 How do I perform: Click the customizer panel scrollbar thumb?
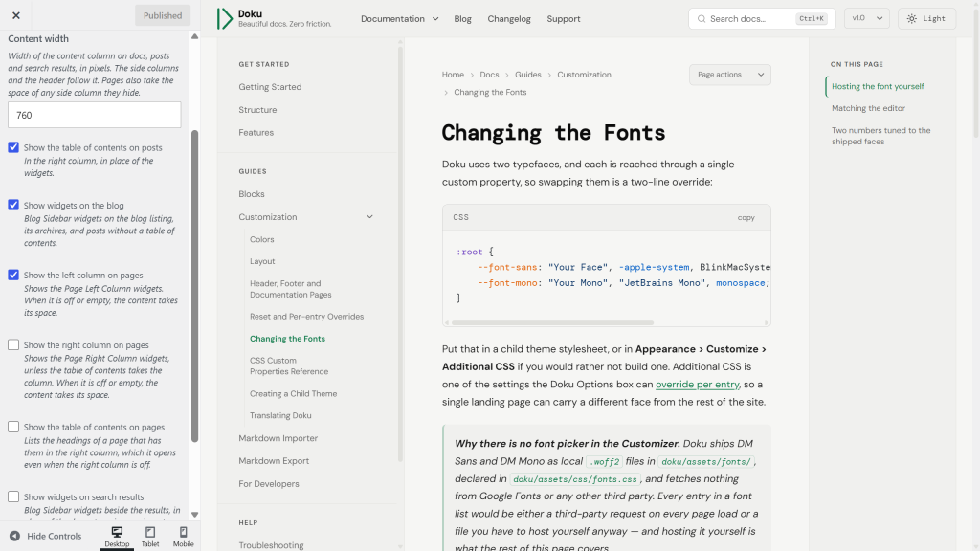click(194, 286)
